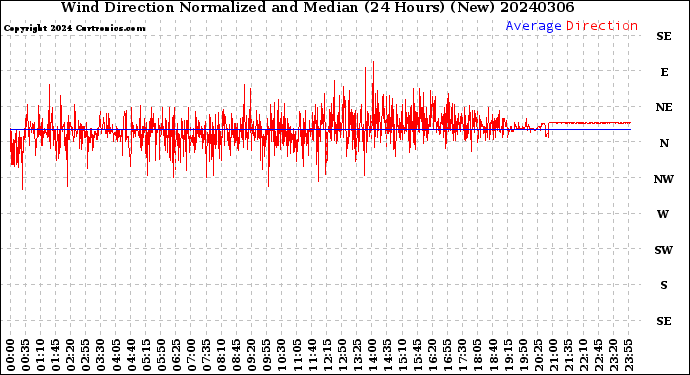Click the 01:10 time axis label
The width and height of the screenshot is (690, 375).
click(x=41, y=355)
